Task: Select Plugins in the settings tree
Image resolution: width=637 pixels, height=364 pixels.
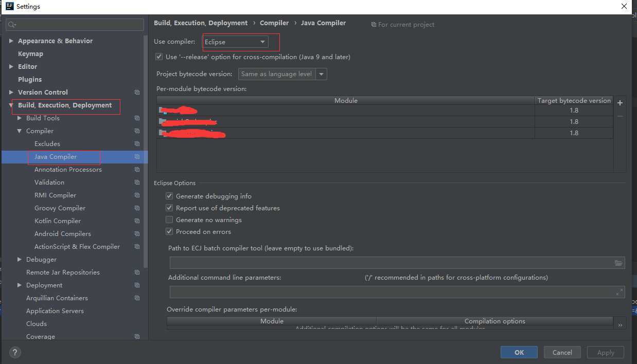Action: tap(30, 80)
